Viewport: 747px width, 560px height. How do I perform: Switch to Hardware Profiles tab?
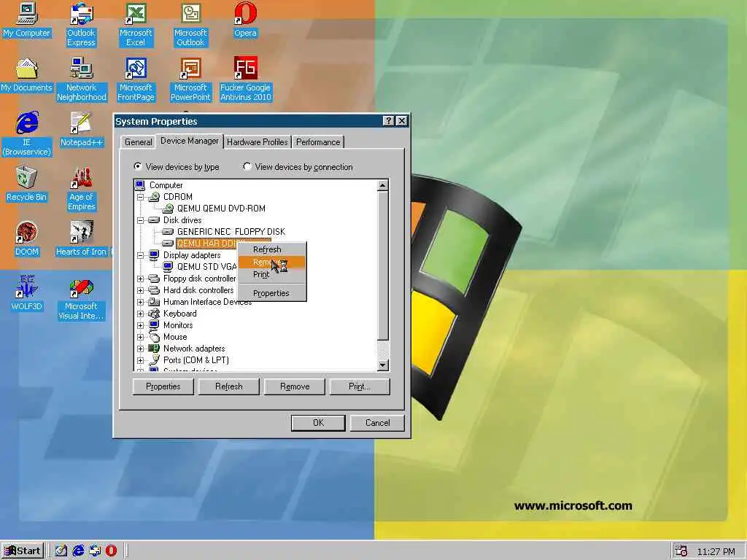pos(258,142)
